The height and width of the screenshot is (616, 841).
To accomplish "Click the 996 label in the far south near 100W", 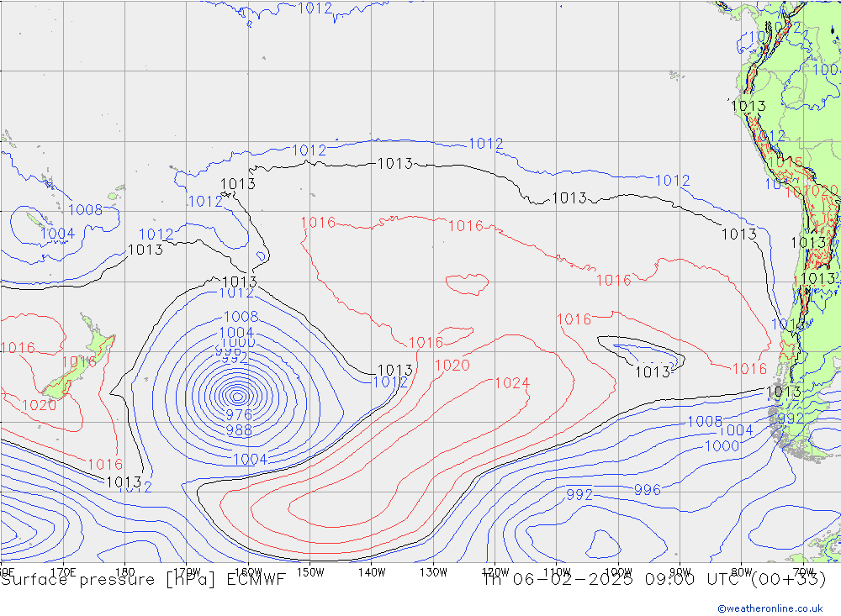I will pos(648,490).
